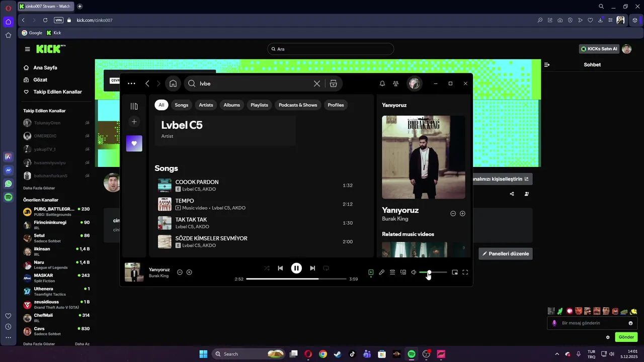Image resolution: width=644 pixels, height=362 pixels.
Task: Select the Podcasts & Shows filter
Action: tap(298, 105)
